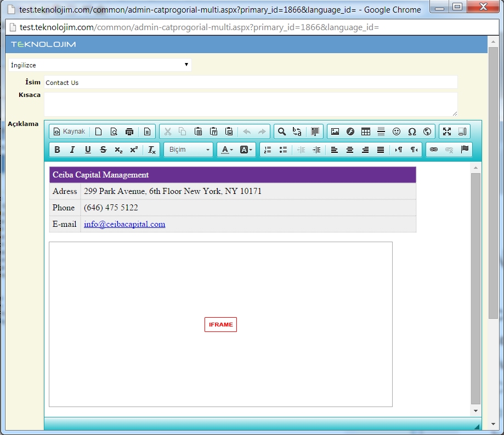Toggle Show Blocks icon
The height and width of the screenshot is (435, 504).
[x=462, y=131]
